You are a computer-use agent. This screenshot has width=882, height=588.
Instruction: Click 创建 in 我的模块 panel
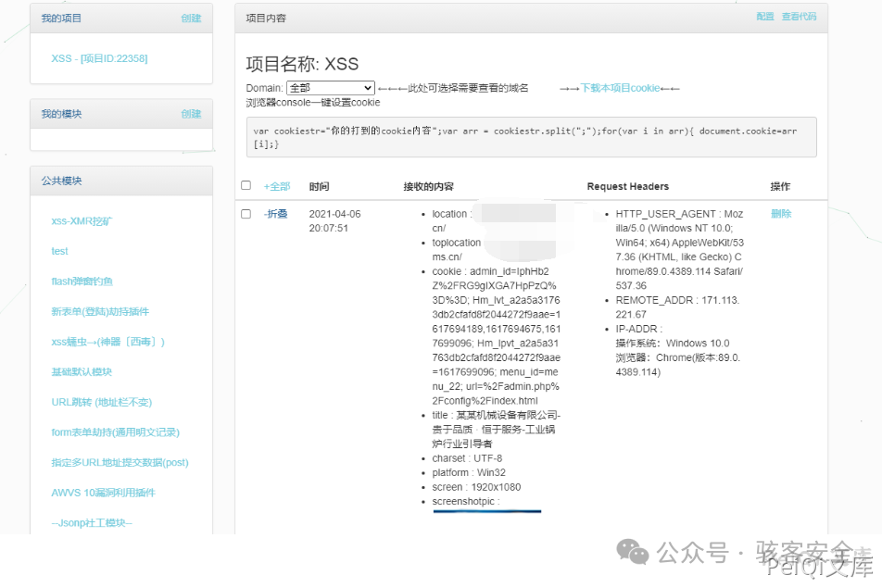[191, 114]
